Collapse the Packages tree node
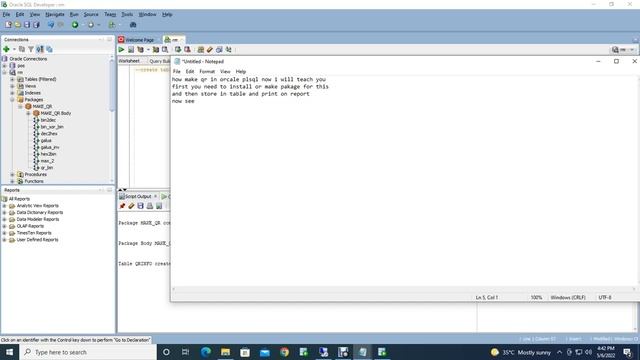 (12, 100)
